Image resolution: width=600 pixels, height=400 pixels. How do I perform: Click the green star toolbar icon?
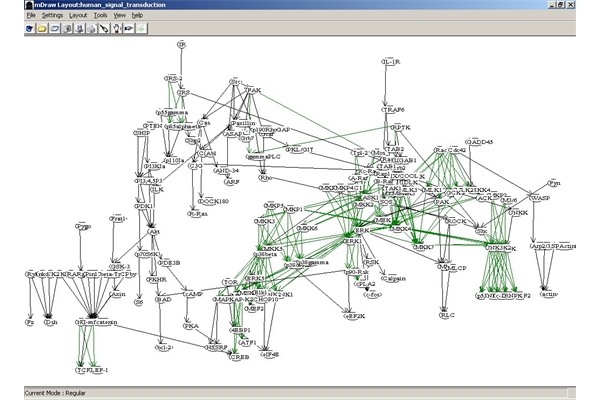pyautogui.click(x=142, y=29)
